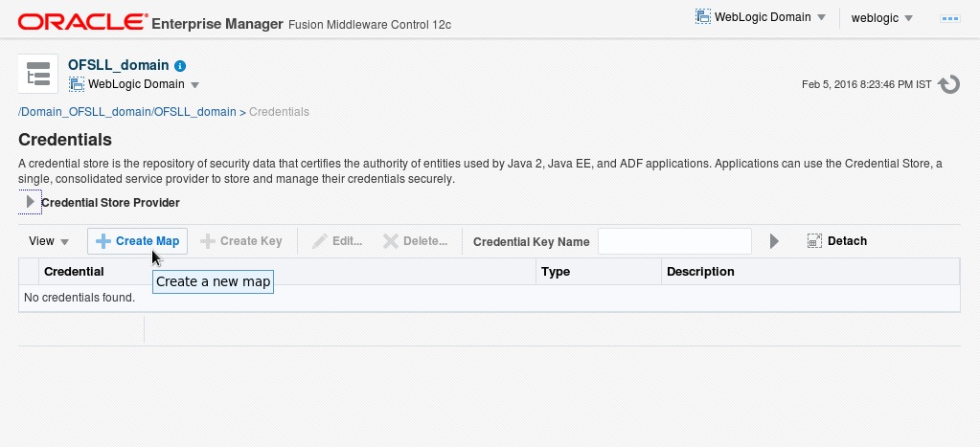The image size is (980, 447).
Task: Sort by the Description column header
Action: coord(810,272)
